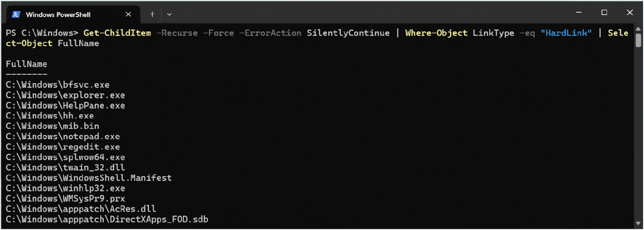This screenshot has width=644, height=230.
Task: Click the PowerShell icon in the tab
Action: [16, 14]
